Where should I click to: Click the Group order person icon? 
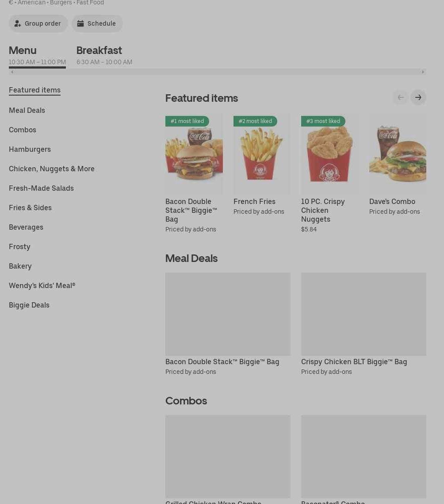18,23
